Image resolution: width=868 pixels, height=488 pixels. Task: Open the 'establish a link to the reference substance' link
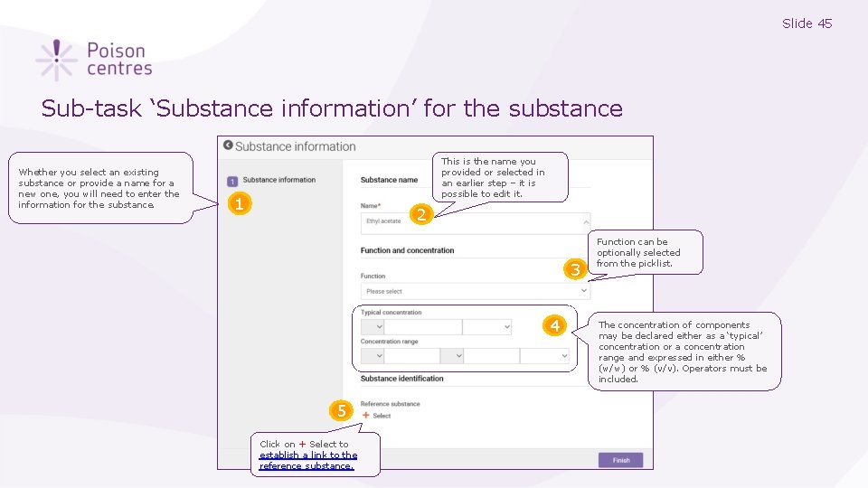click(x=307, y=460)
